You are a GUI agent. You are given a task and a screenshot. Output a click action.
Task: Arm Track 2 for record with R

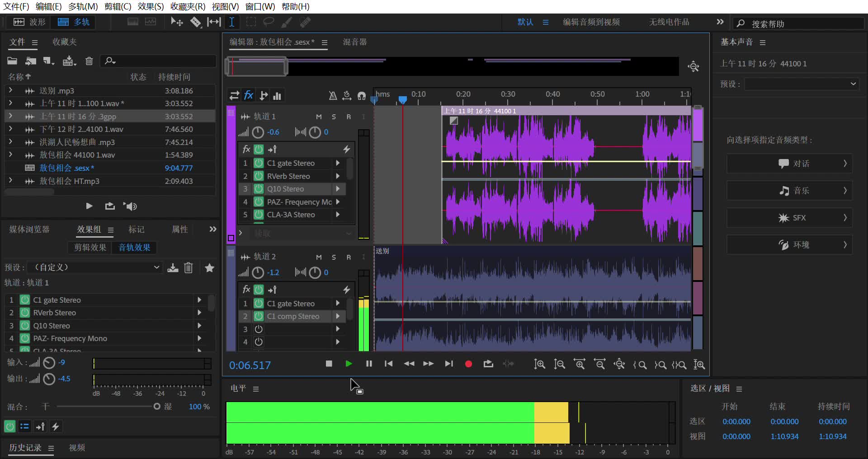(x=349, y=257)
